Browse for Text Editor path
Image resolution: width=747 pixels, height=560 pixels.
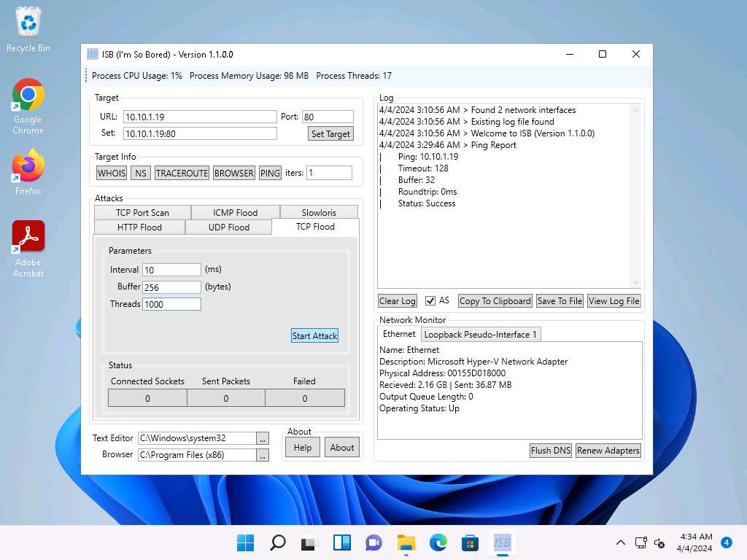(263, 438)
